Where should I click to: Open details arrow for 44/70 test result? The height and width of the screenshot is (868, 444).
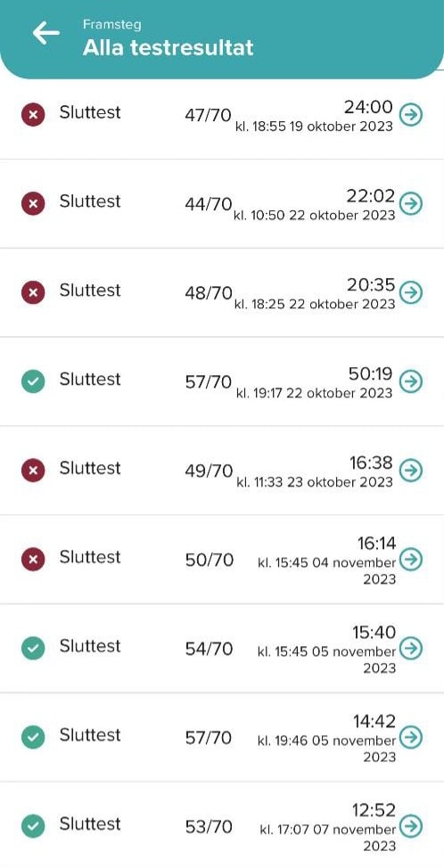(x=411, y=203)
